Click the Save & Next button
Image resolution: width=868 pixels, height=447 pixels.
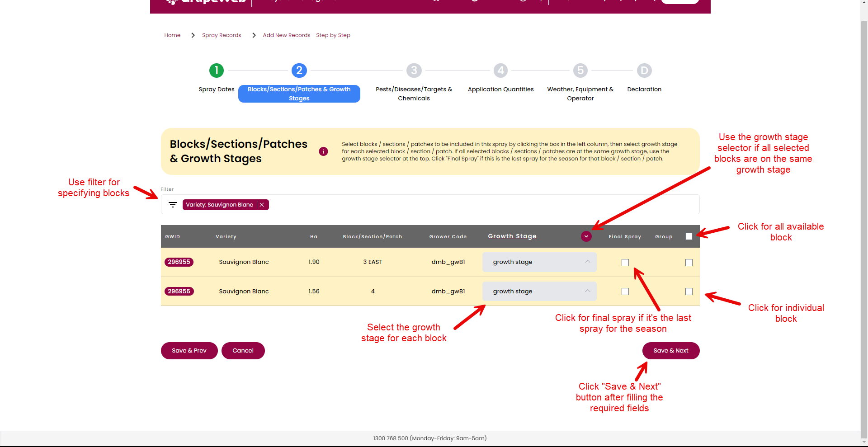[x=670, y=350]
